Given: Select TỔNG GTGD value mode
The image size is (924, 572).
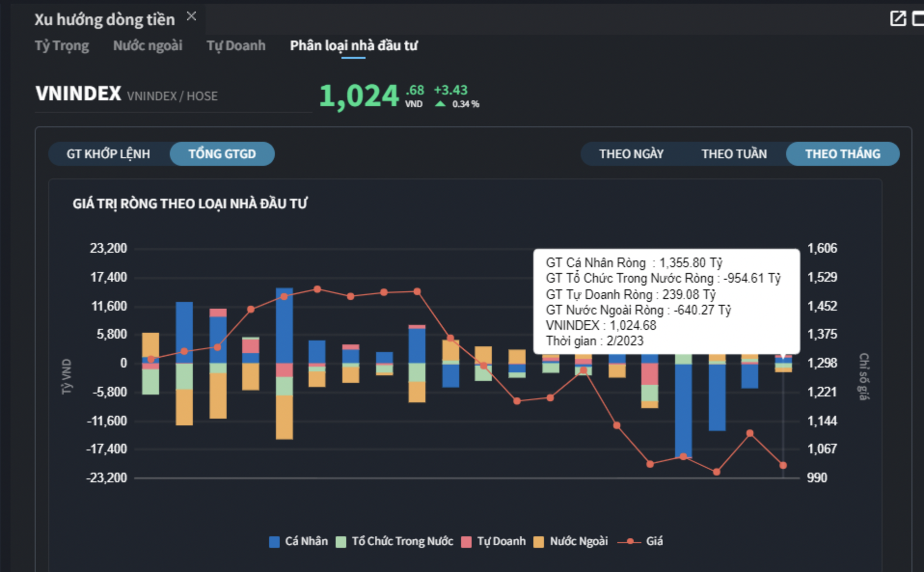Looking at the screenshot, I should click(x=222, y=154).
